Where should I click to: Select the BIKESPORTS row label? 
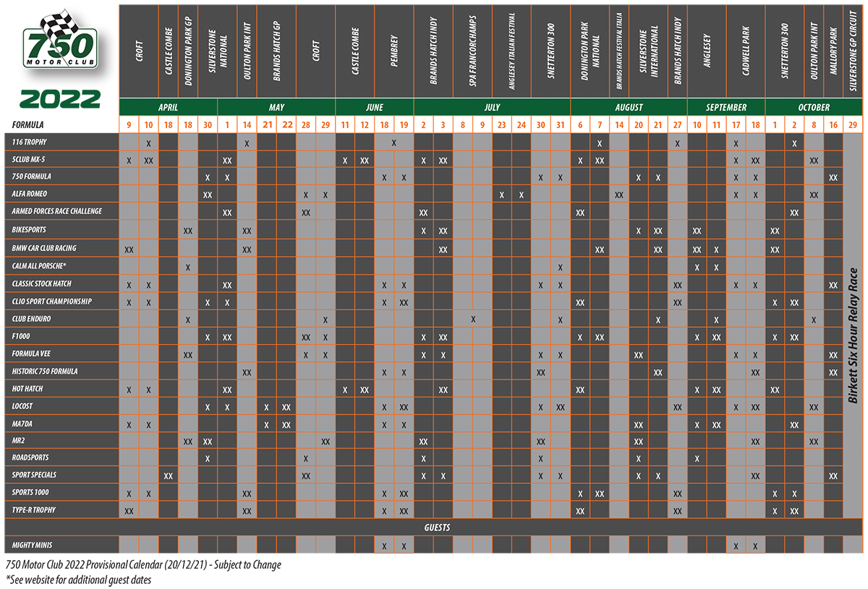pos(30,230)
